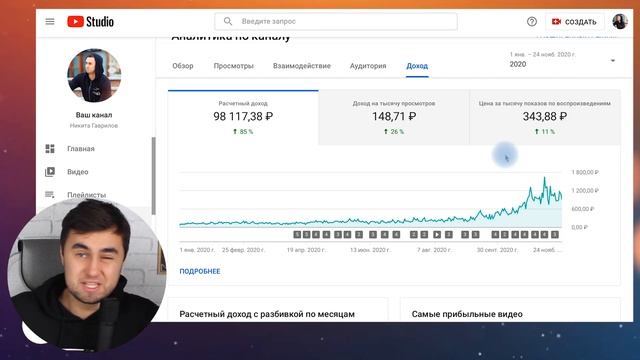Viewport: 640px width, 360px height.
Task: Click the '148,71 ₽' value
Action: coord(394,117)
